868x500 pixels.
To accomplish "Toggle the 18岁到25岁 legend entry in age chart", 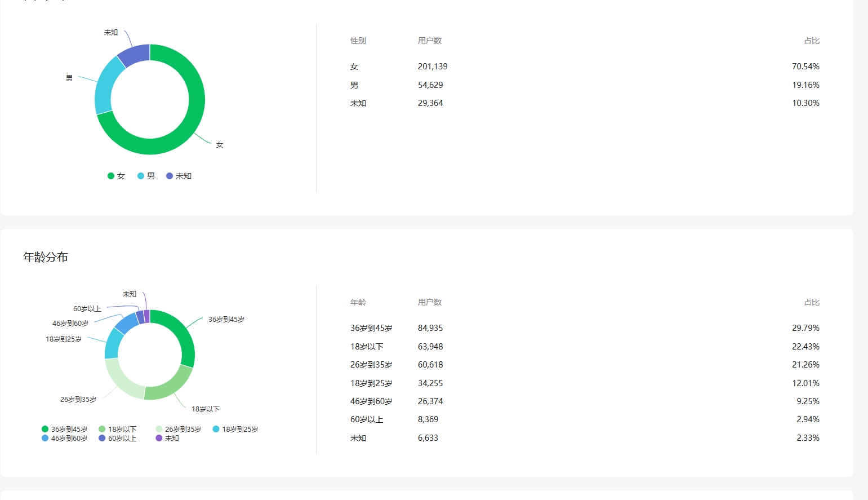I will [x=235, y=430].
